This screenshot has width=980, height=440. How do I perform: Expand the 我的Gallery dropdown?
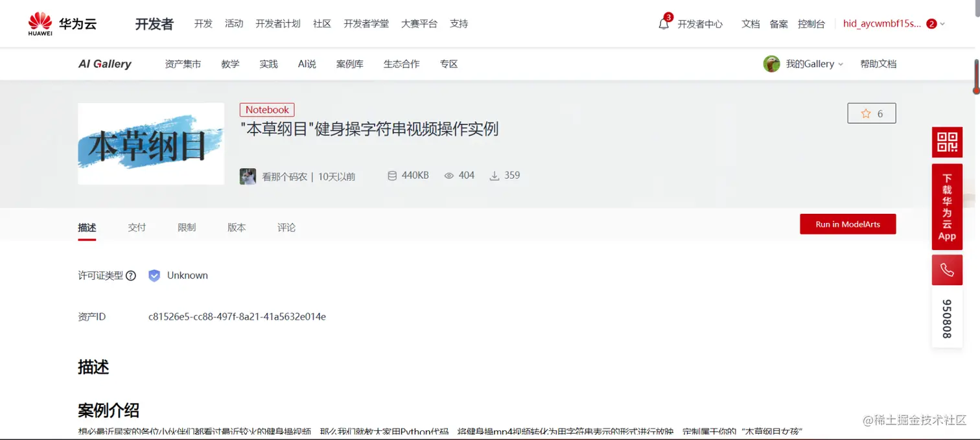[x=841, y=64]
